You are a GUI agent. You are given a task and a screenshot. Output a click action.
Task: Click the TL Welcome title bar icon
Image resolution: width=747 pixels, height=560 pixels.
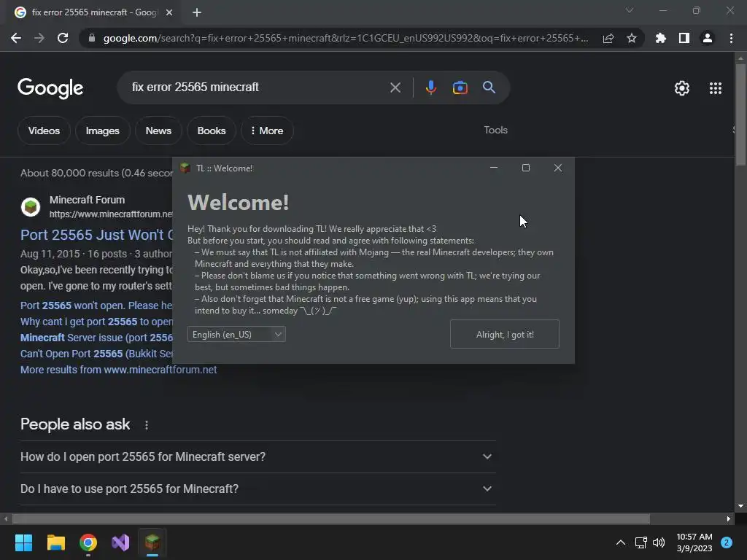(x=185, y=168)
